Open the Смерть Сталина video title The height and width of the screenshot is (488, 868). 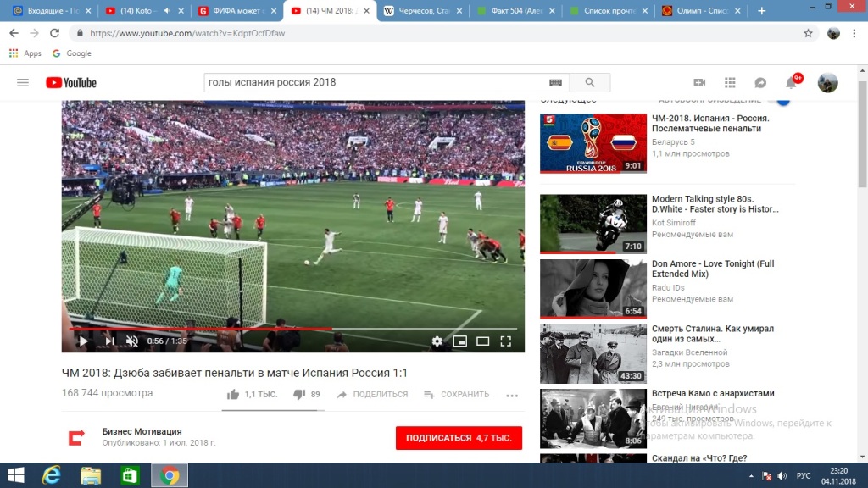coord(713,334)
